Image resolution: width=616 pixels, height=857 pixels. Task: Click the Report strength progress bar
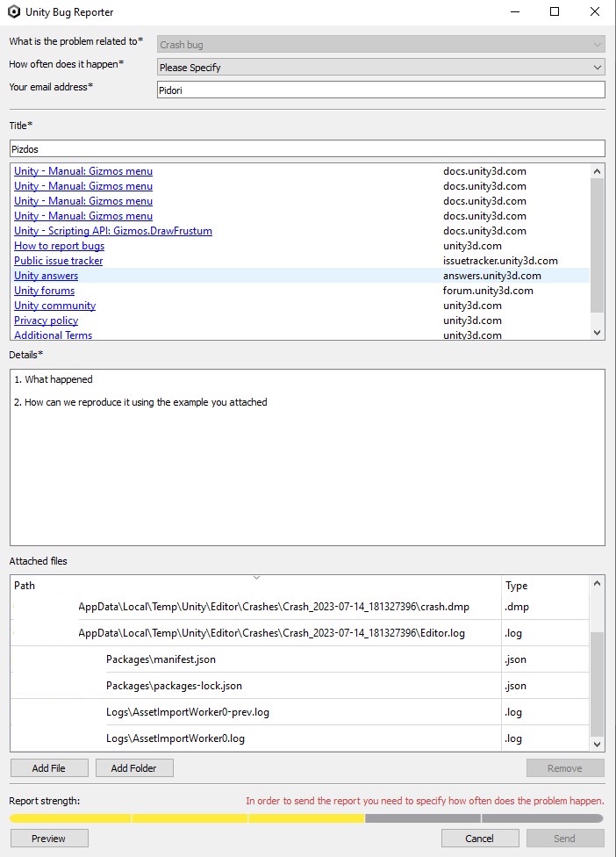tap(306, 818)
